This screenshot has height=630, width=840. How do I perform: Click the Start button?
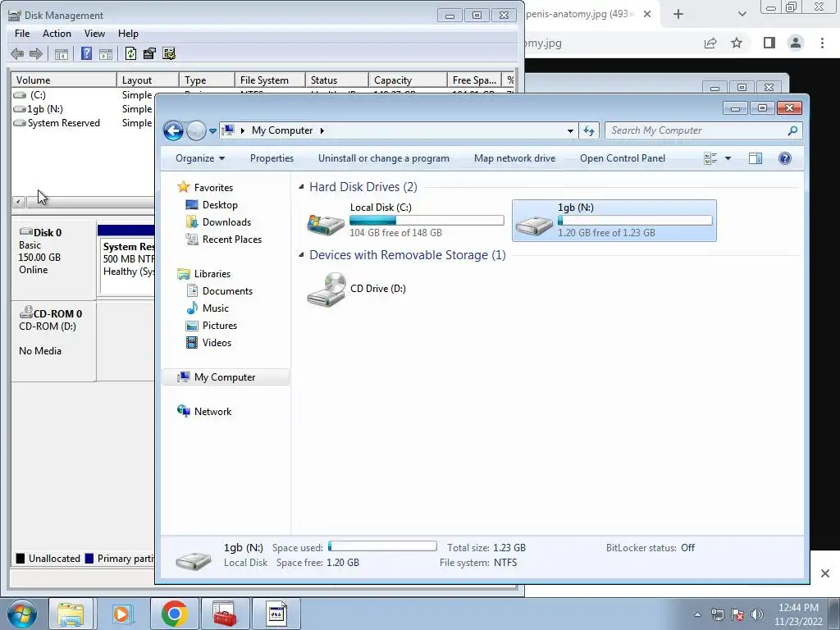(x=22, y=614)
